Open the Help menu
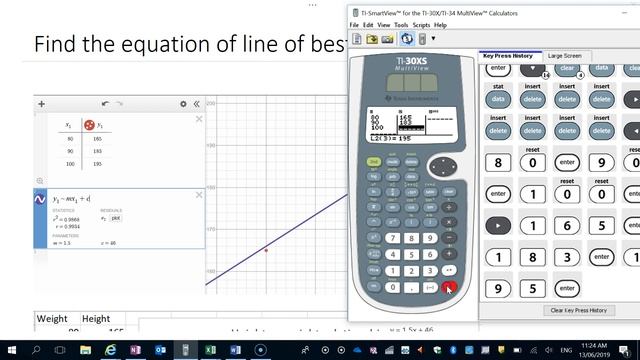 pos(440,25)
